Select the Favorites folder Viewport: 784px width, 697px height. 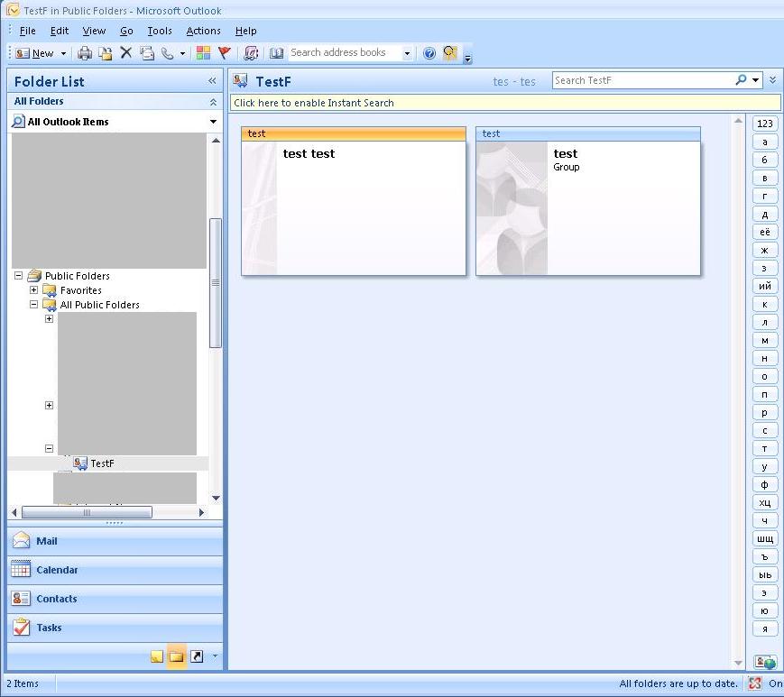coord(80,290)
